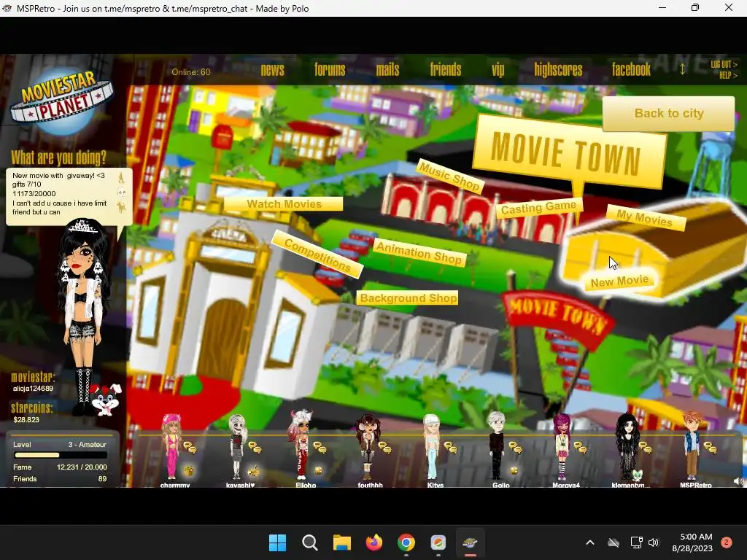Click the Online: 60 text
The image size is (747, 560).
(x=190, y=72)
